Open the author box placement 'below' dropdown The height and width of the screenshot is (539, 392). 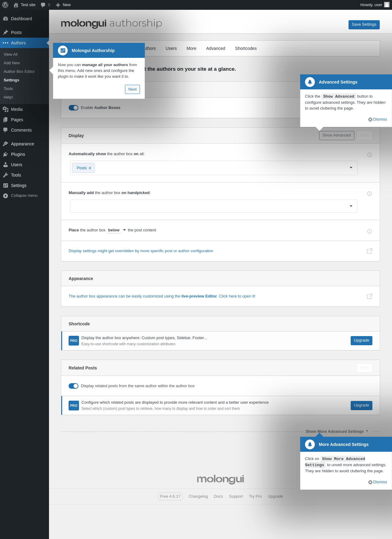[x=117, y=230]
